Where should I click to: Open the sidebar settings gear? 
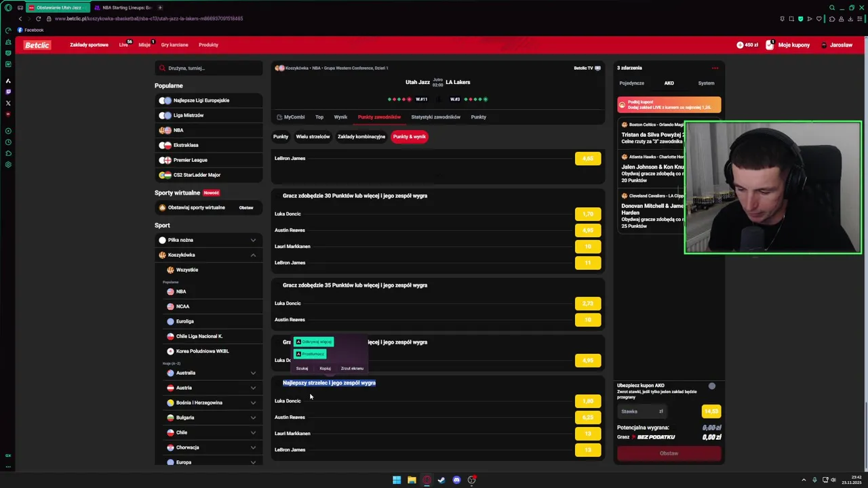8,165
